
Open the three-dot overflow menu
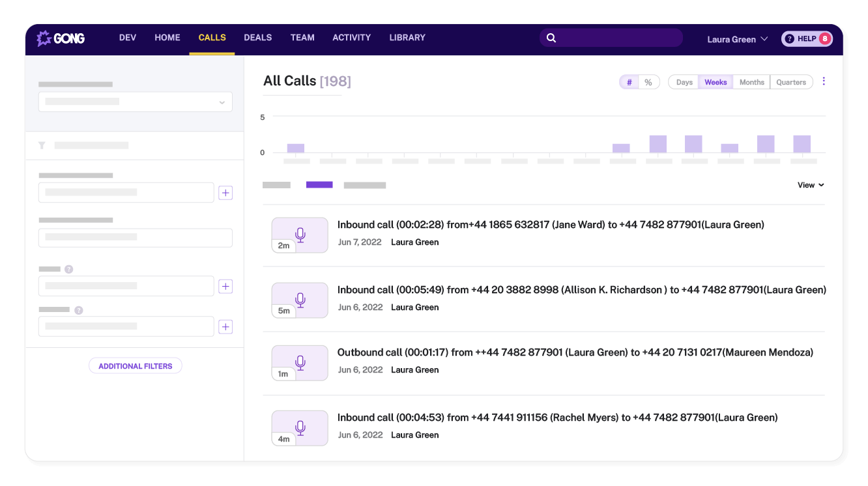click(x=824, y=80)
